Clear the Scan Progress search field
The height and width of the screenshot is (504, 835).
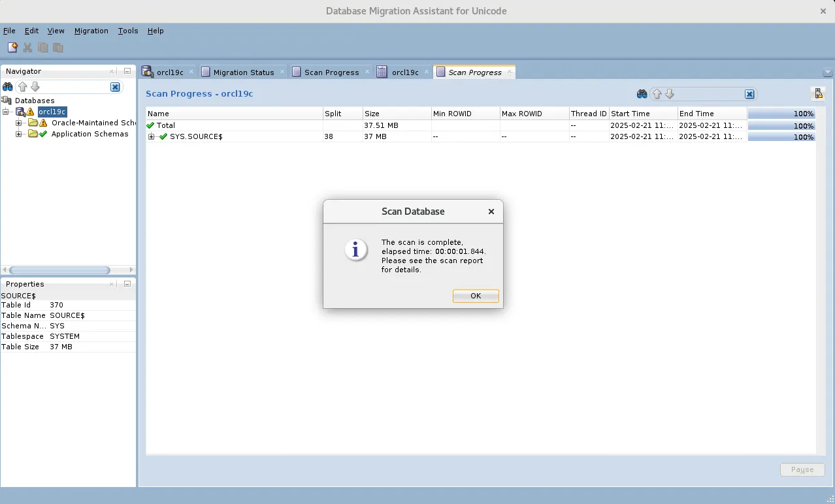749,94
